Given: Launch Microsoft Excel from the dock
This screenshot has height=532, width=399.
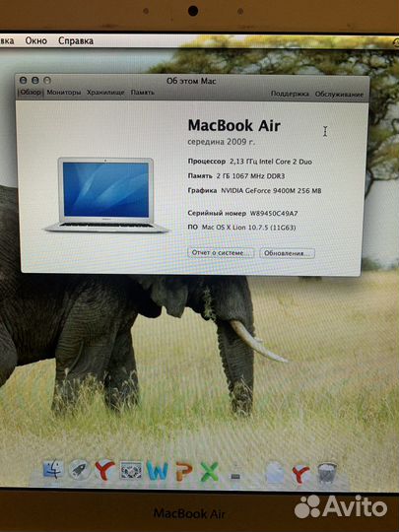Looking at the screenshot, I should pos(209,472).
